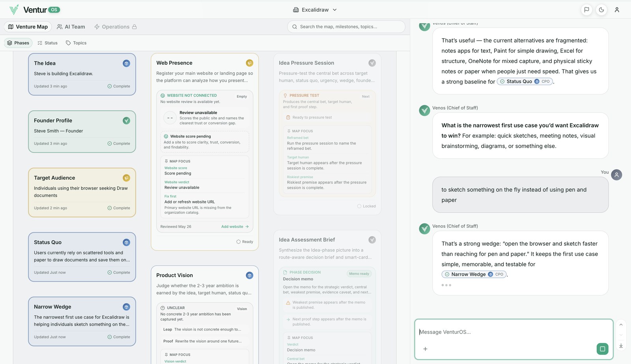The width and height of the screenshot is (631, 364).
Task: Open the Founder Profile card title
Action: [x=53, y=121]
